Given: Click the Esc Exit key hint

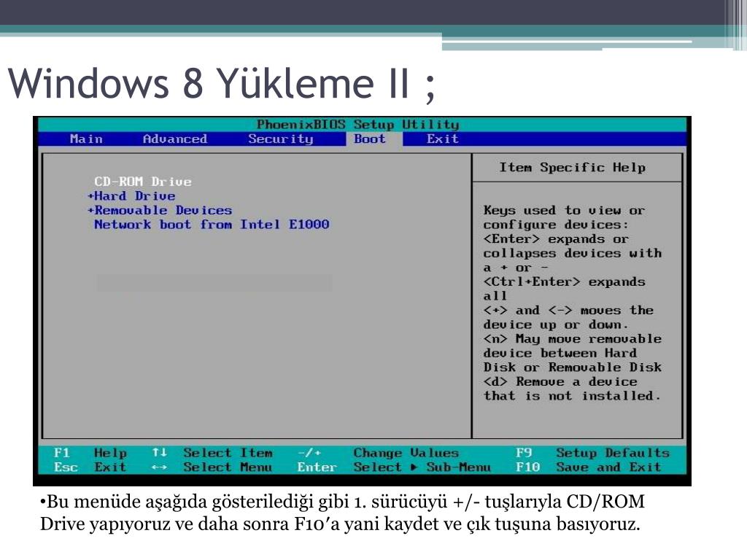Looking at the screenshot, I should click(x=90, y=467).
